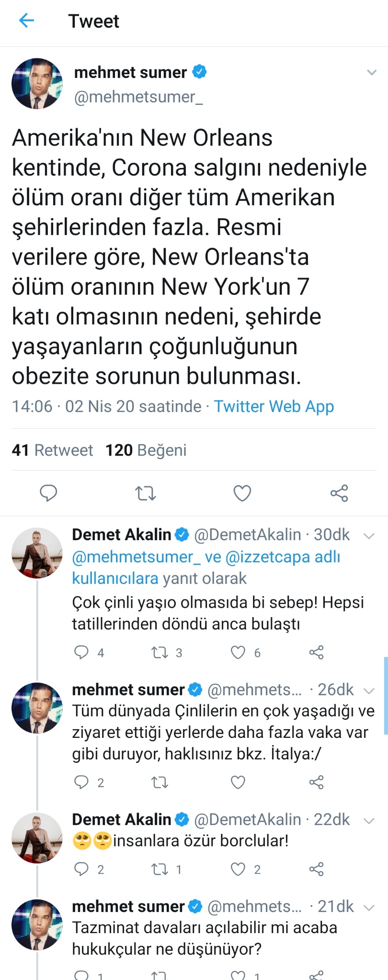The width and height of the screenshot is (388, 980).
Task: Open options chevron on main tweet
Action: point(371,73)
